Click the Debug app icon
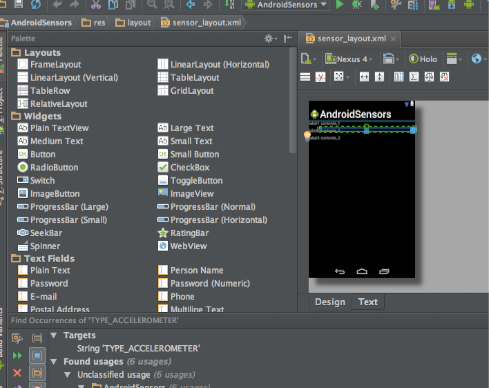Image resolution: width=489 pixels, height=388 pixels. point(357,4)
